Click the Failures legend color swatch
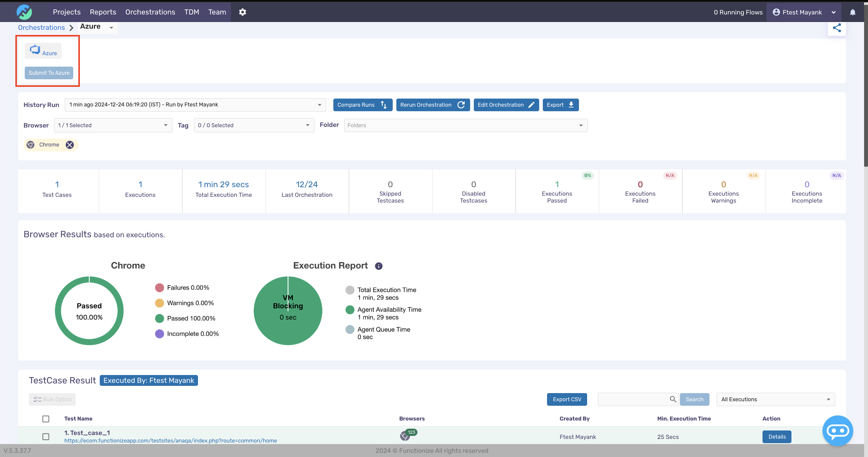The height and width of the screenshot is (457, 868). pyautogui.click(x=159, y=288)
